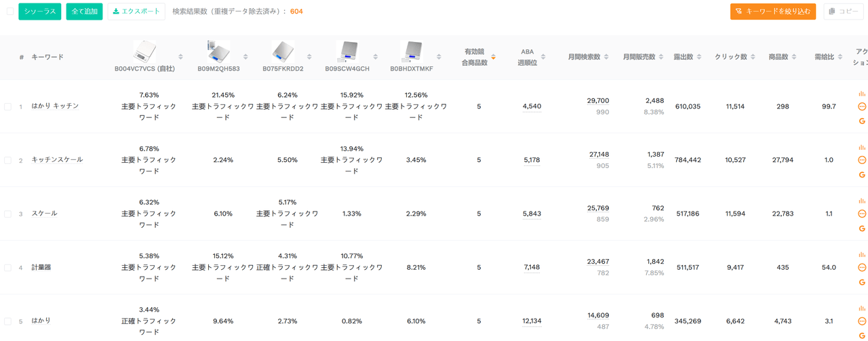Open product thumbnail for B09SCW4GCH
This screenshot has width=868, height=341.
tap(348, 52)
